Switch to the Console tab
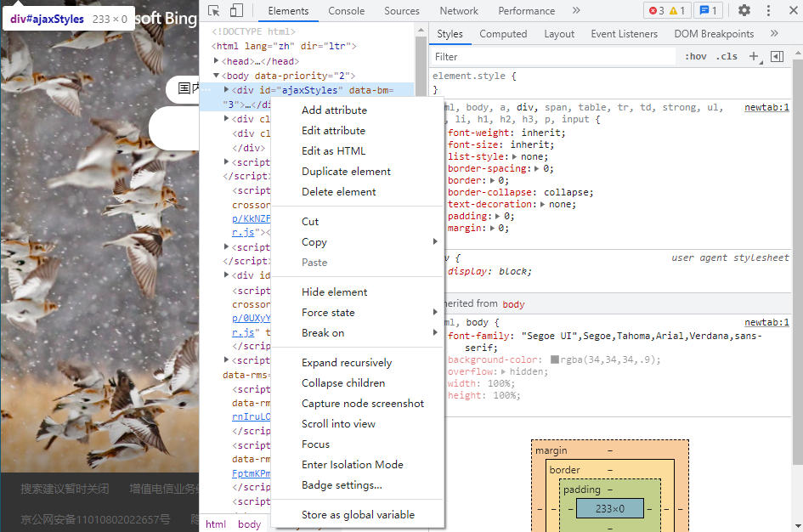The width and height of the screenshot is (803, 532). [347, 11]
